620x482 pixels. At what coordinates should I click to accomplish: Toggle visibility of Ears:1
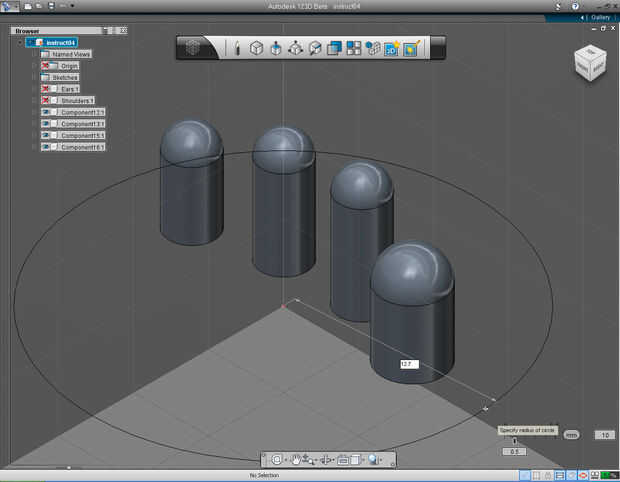(x=46, y=89)
